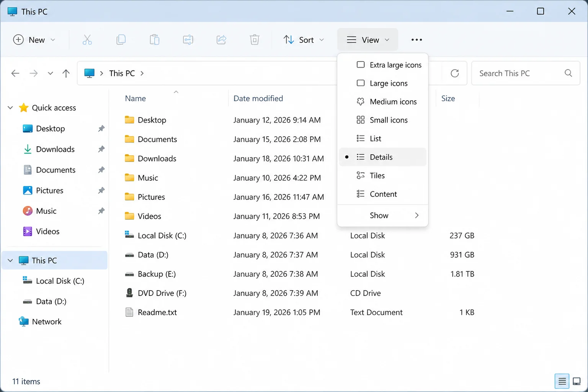588x392 pixels.
Task: Go forward with the right arrow
Action: (x=34, y=73)
